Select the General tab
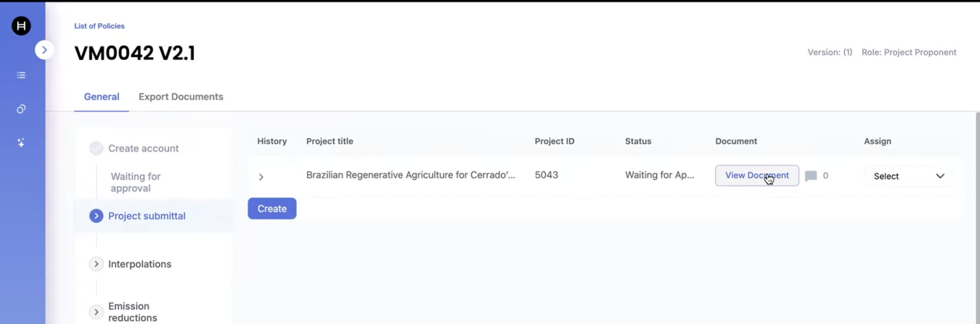This screenshot has height=324, width=980. click(x=102, y=97)
